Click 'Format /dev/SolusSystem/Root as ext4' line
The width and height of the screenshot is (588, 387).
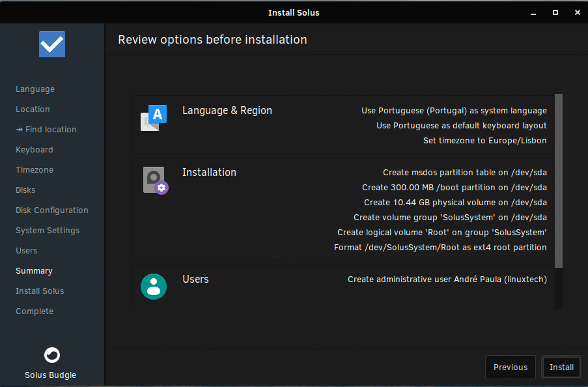[x=440, y=248]
